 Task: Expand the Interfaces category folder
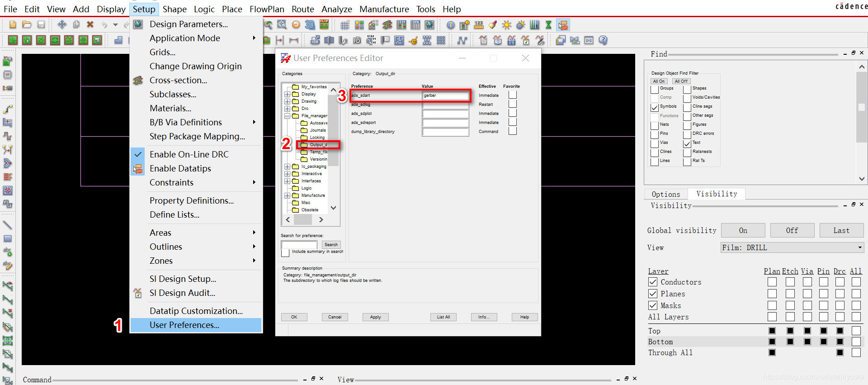[x=287, y=181]
